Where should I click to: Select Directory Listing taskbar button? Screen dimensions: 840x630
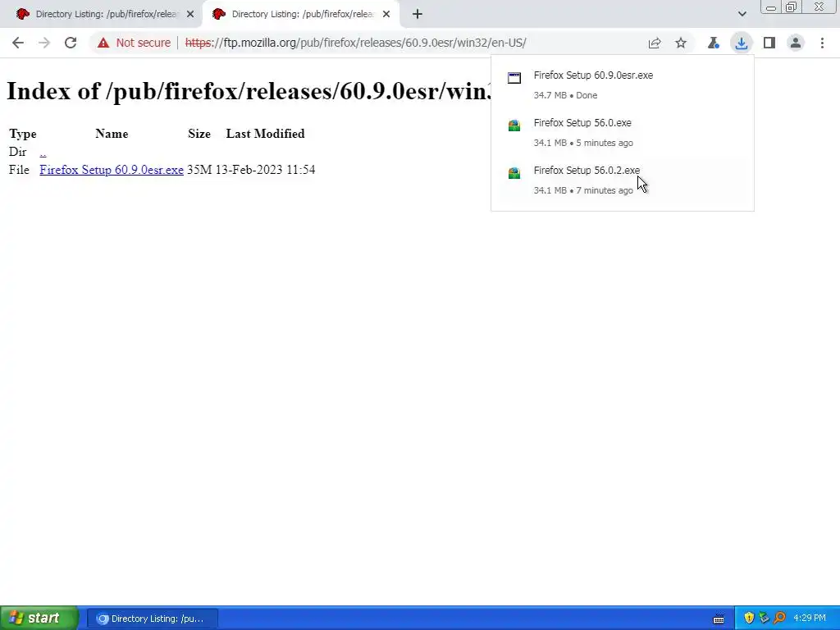[x=152, y=619]
